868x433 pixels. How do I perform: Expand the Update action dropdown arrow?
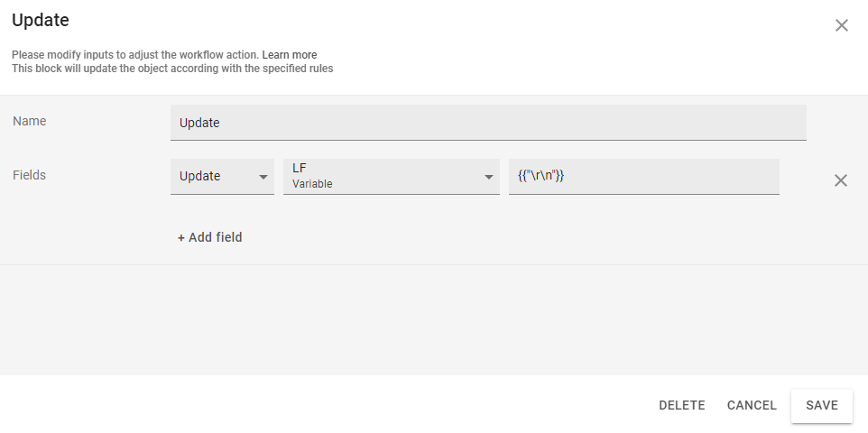[263, 177]
